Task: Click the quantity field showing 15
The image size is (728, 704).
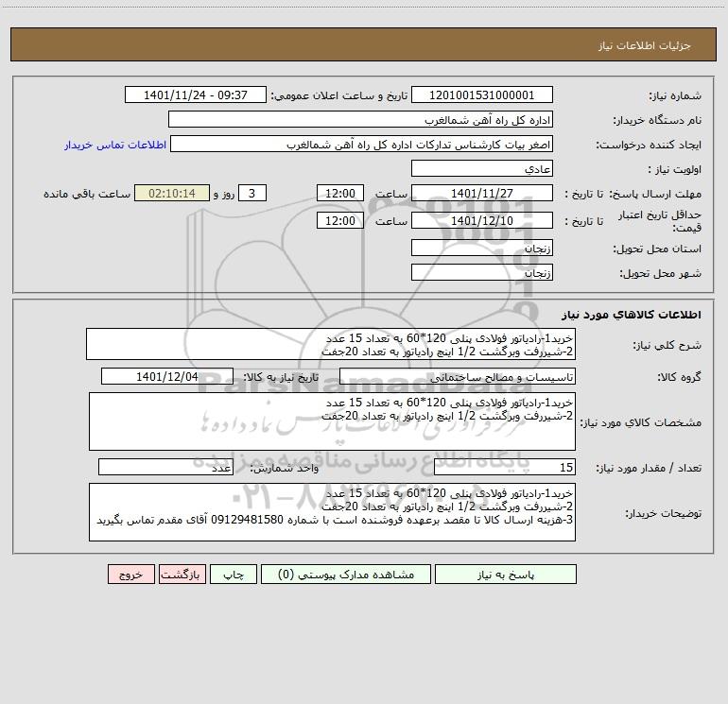Action: click(505, 468)
